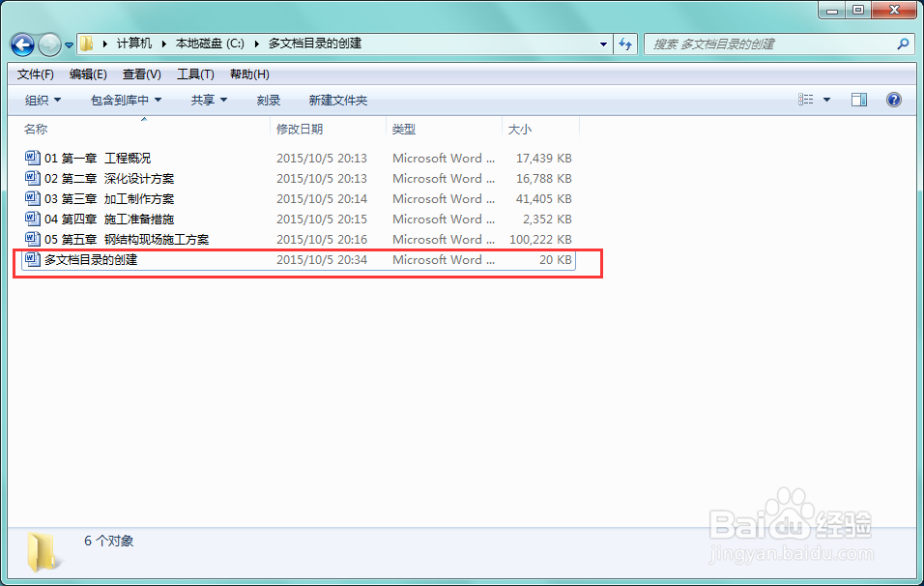This screenshot has height=586, width=924.
Task: Maximize the Explorer window
Action: pyautogui.click(x=858, y=11)
